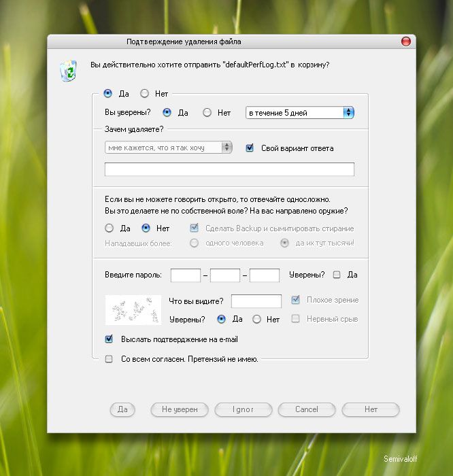Select top-level "Нет" radio button

(144, 94)
